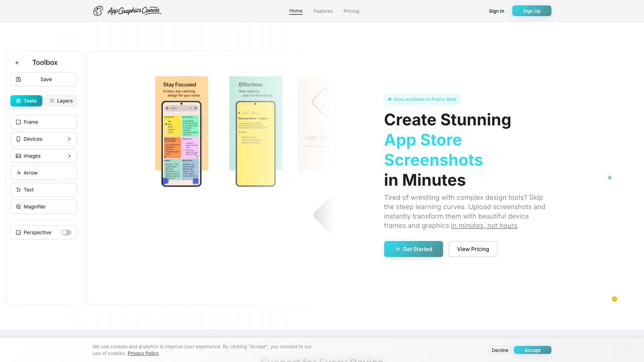Viewport: 644px width, 362px height.
Task: Open the Privacy Policy link
Action: coord(143,353)
